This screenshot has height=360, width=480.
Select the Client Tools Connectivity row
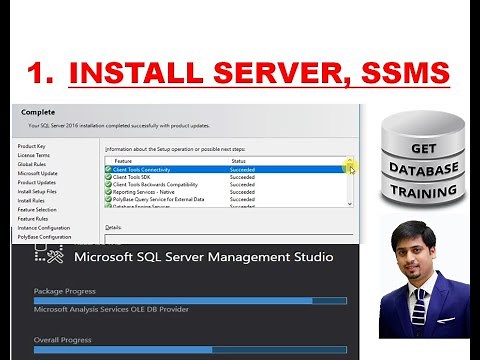point(225,169)
